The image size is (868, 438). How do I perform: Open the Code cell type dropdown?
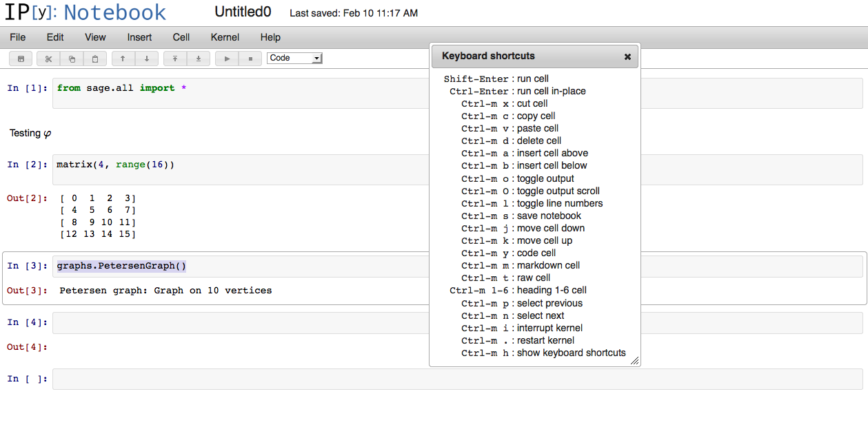pyautogui.click(x=294, y=58)
